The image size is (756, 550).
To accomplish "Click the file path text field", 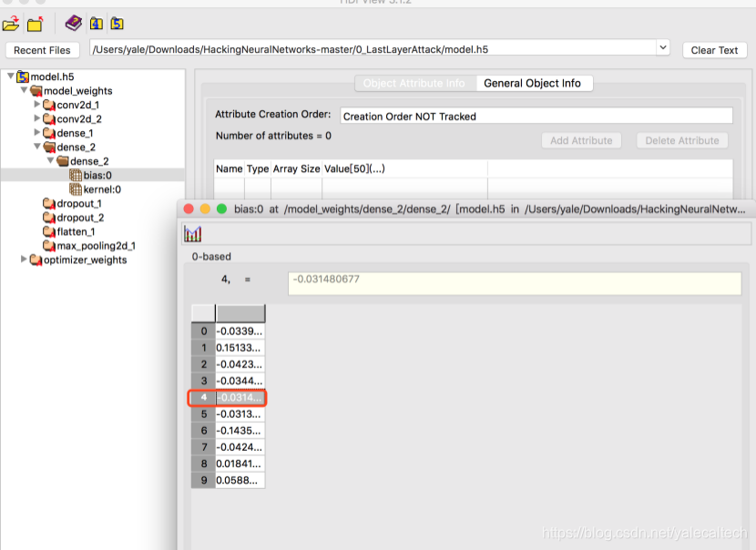I will point(373,49).
